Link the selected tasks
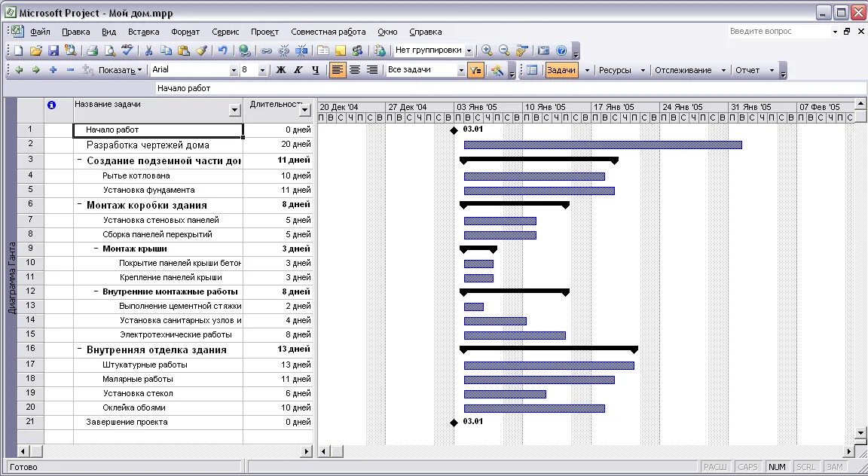868x476 pixels. (x=266, y=50)
